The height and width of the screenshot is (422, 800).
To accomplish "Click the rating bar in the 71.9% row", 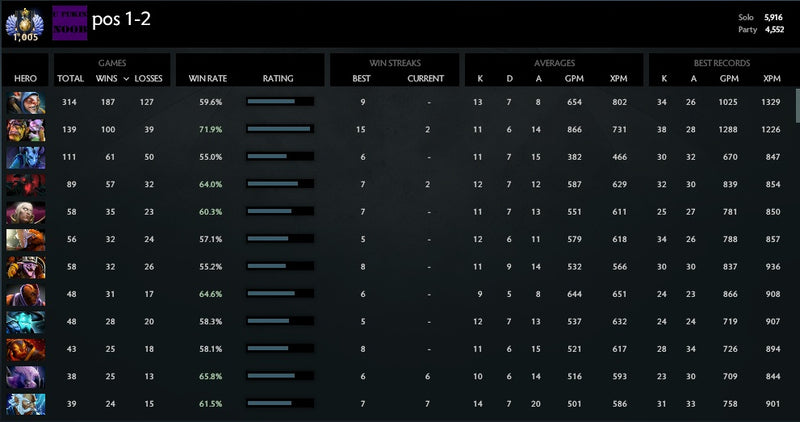I will pos(279,129).
